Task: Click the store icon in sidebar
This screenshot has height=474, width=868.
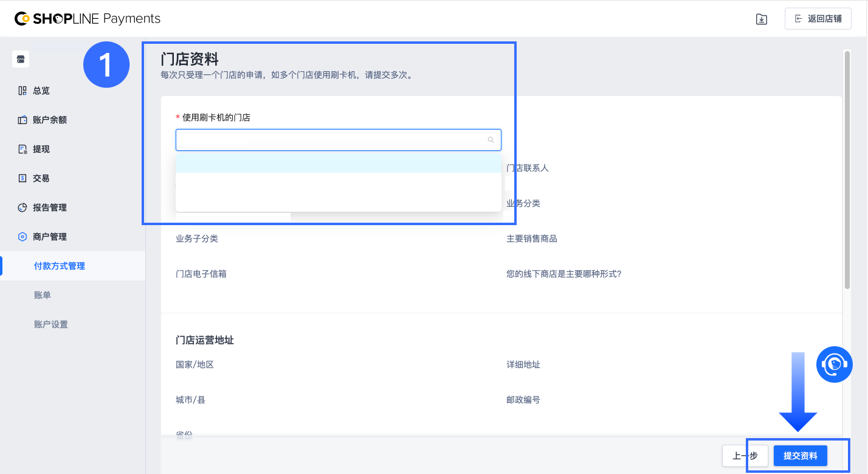Action: (21, 59)
